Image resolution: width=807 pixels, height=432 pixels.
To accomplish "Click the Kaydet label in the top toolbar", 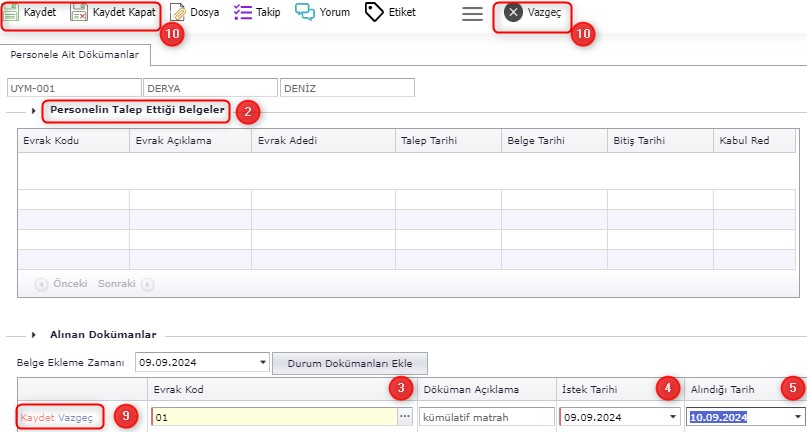I will (x=40, y=12).
